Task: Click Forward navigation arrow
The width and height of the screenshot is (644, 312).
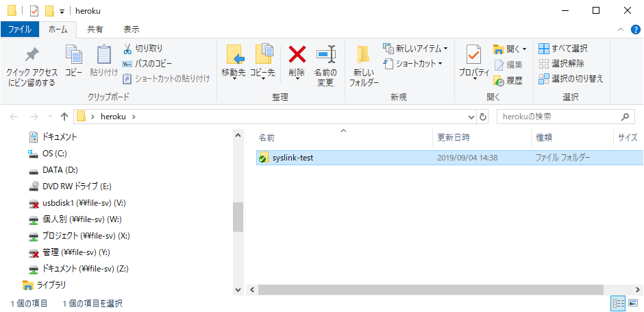Action: click(x=34, y=117)
